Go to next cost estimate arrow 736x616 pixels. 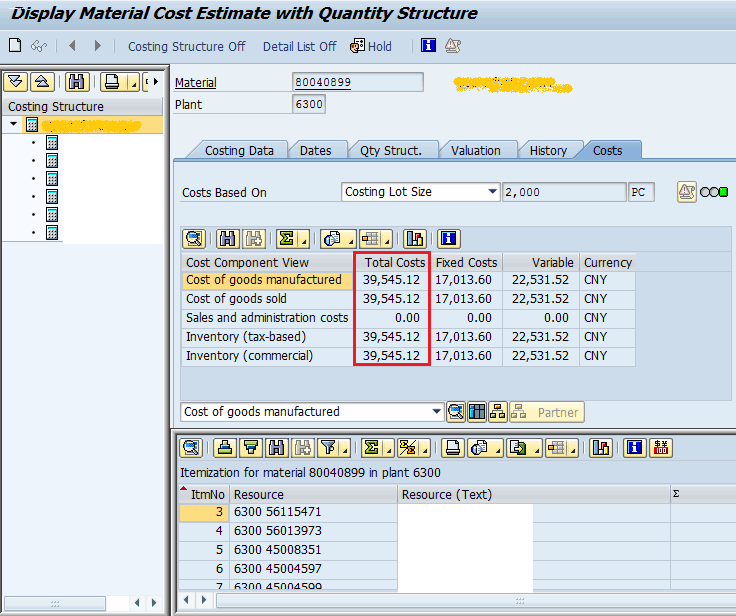coord(98,46)
